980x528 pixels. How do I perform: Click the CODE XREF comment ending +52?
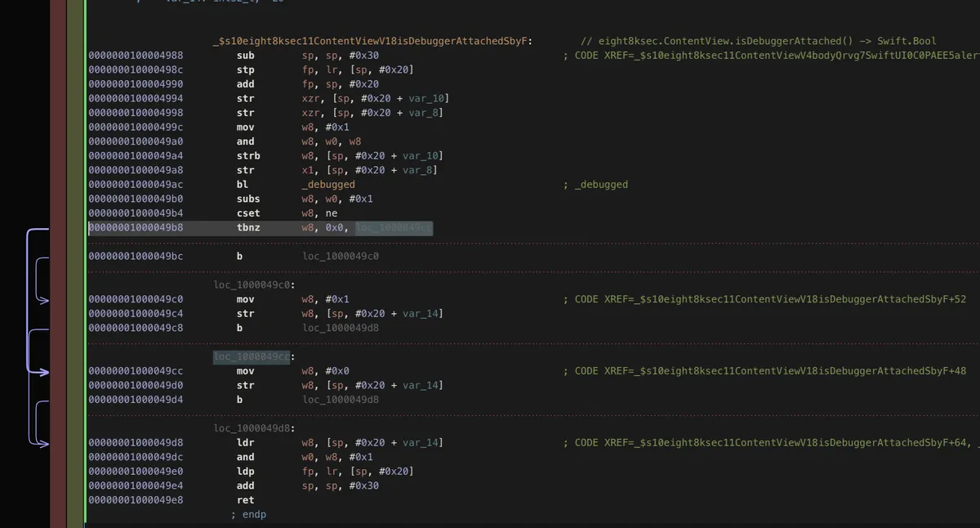tap(764, 299)
